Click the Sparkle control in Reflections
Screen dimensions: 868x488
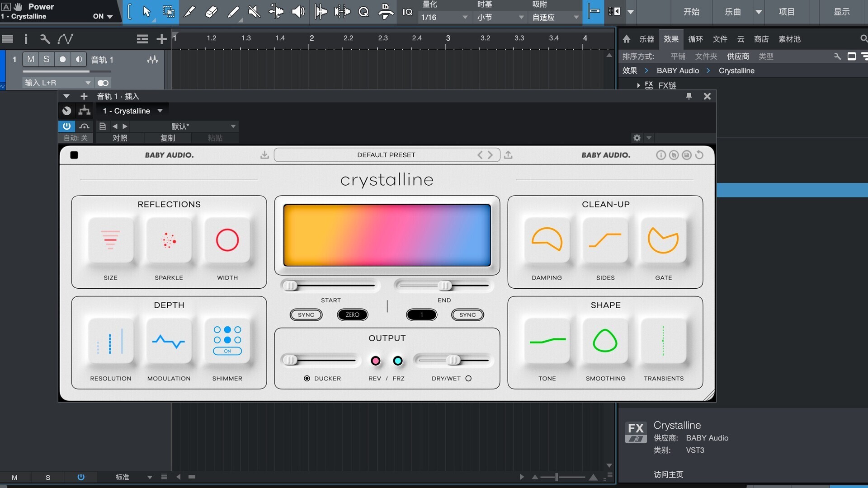click(169, 240)
